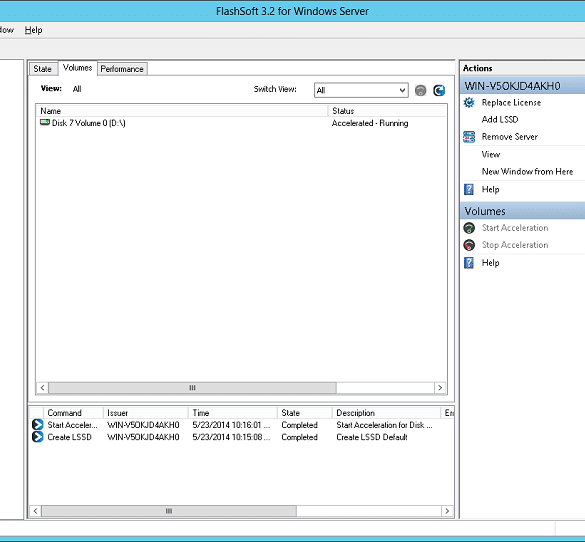This screenshot has width=585, height=542.
Task: Click the Create LSSD Default description
Action: tap(372, 437)
